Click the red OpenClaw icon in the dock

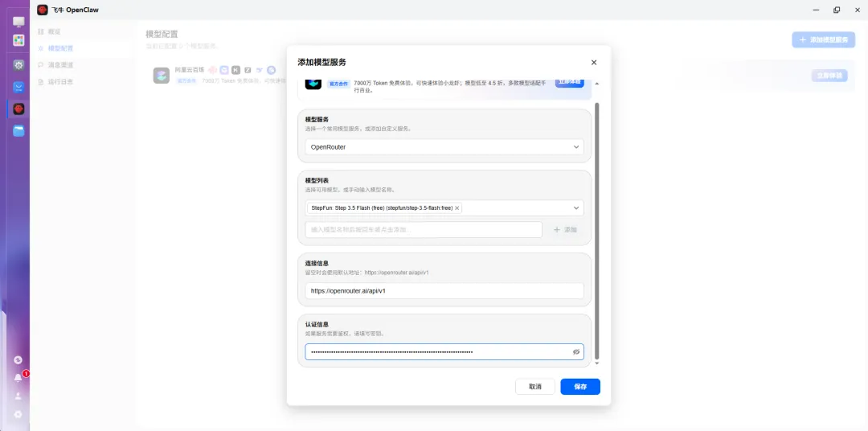tap(18, 109)
